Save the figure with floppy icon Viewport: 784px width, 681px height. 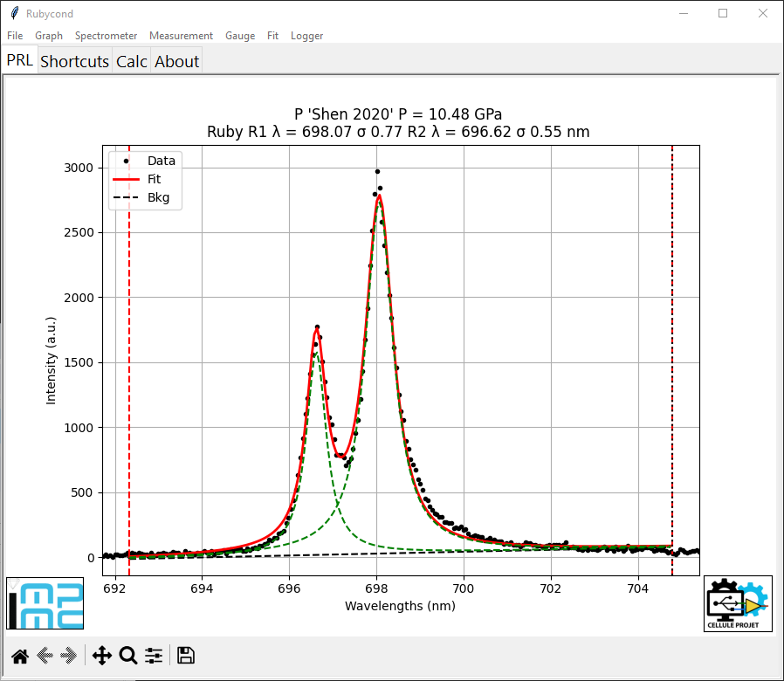point(185,656)
